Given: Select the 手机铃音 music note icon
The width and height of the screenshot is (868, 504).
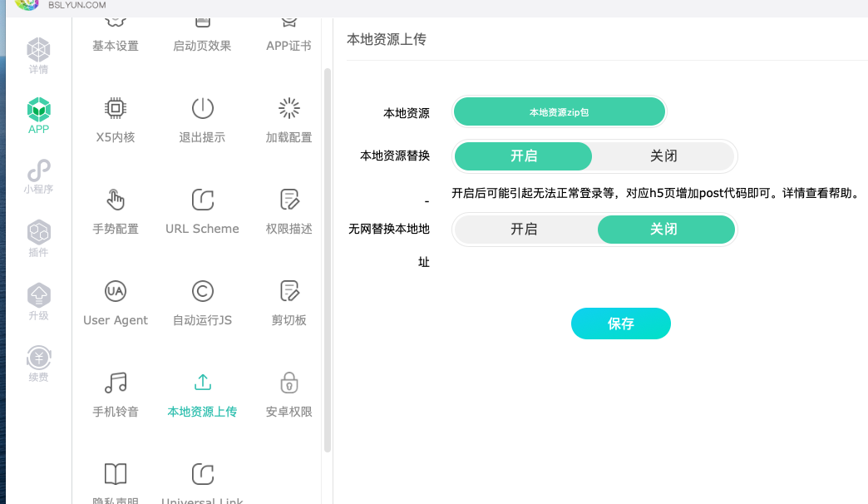Looking at the screenshot, I should (116, 383).
